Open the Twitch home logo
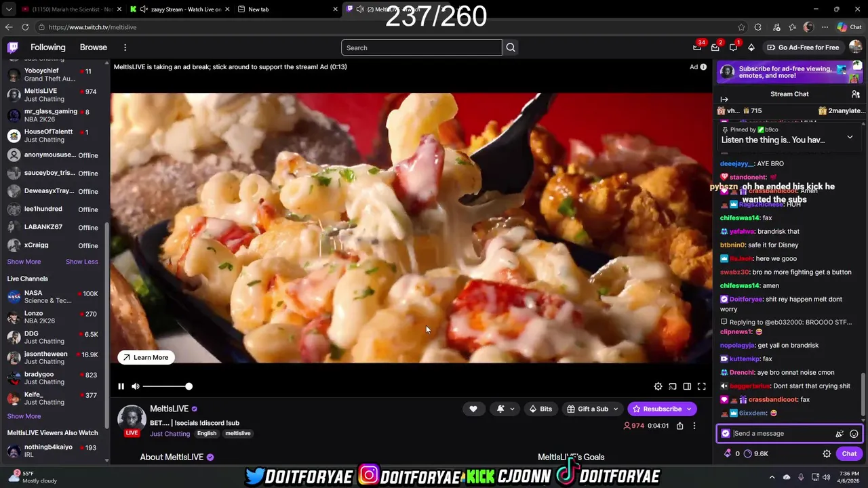The height and width of the screenshot is (488, 868). [13, 47]
